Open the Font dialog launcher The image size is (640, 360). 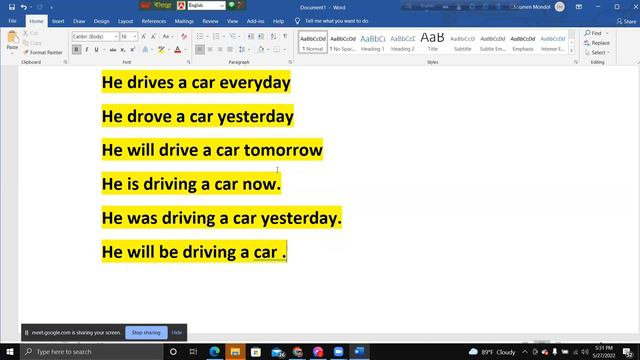tap(189, 62)
